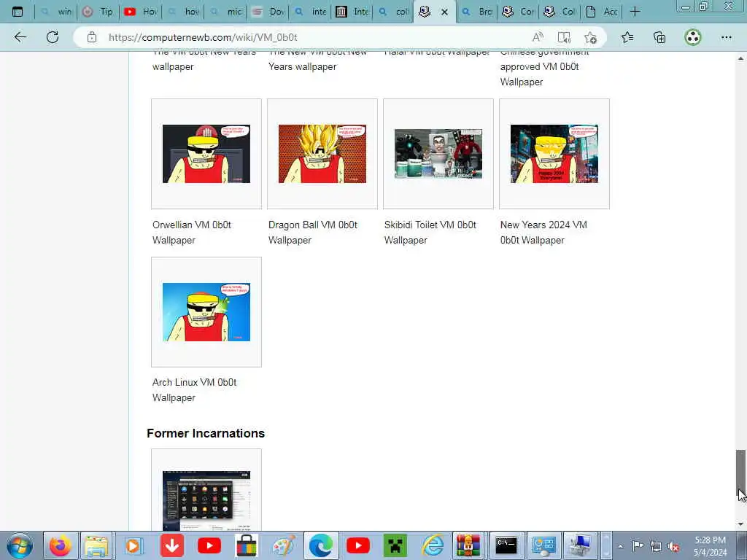Click the 'Arch Linux VM 0b0t Wallpaper' caption
Screen dimensions: 747x560
(x=194, y=390)
